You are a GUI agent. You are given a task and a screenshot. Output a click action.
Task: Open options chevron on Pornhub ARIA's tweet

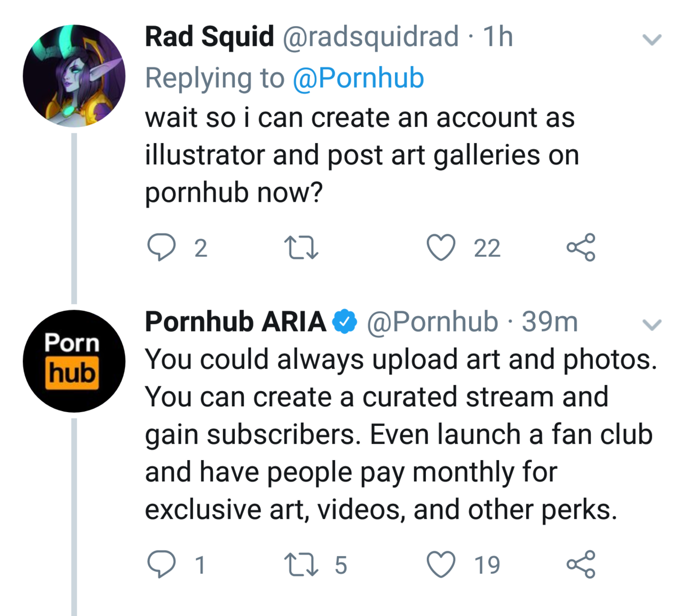pos(652,325)
